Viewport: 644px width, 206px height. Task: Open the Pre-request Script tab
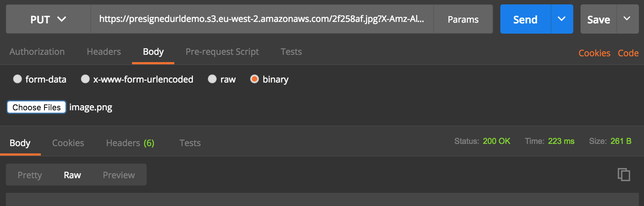click(222, 52)
